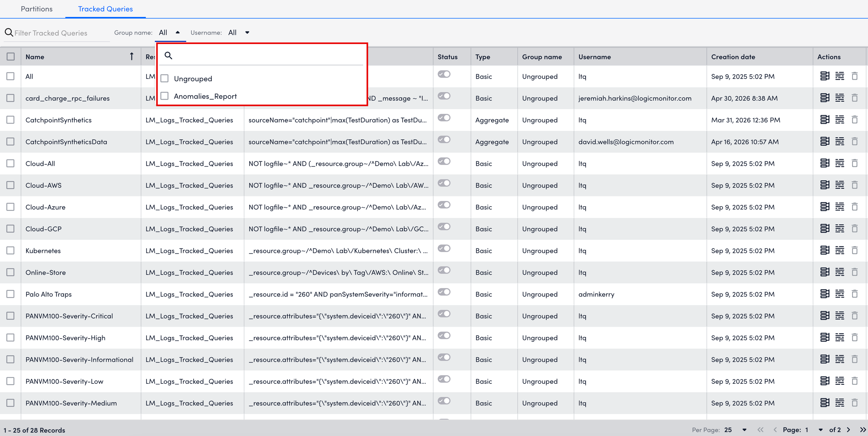Toggle status switch for Palo Alto Traps
Screen dimensions: 868x436
click(444, 292)
